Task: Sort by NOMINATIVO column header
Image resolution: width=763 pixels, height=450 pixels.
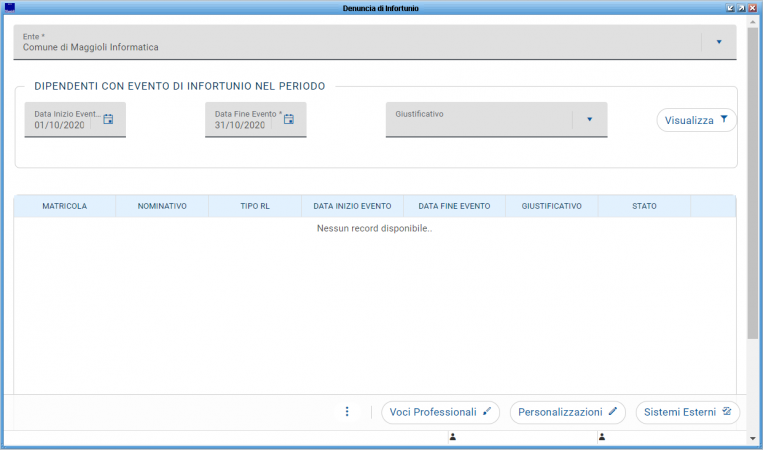Action: click(x=162, y=206)
